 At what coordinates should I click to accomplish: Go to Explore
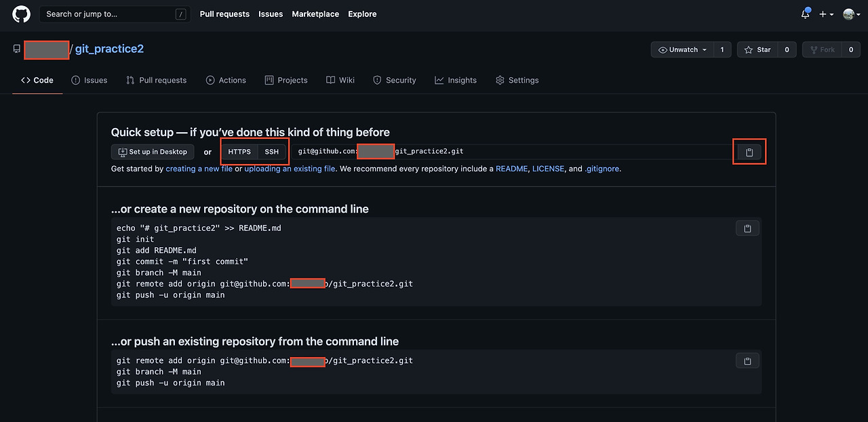click(x=362, y=14)
